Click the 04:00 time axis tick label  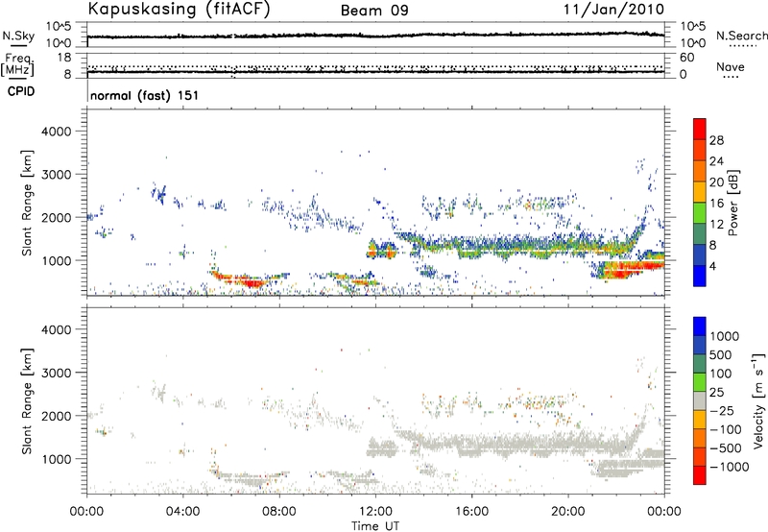click(182, 512)
